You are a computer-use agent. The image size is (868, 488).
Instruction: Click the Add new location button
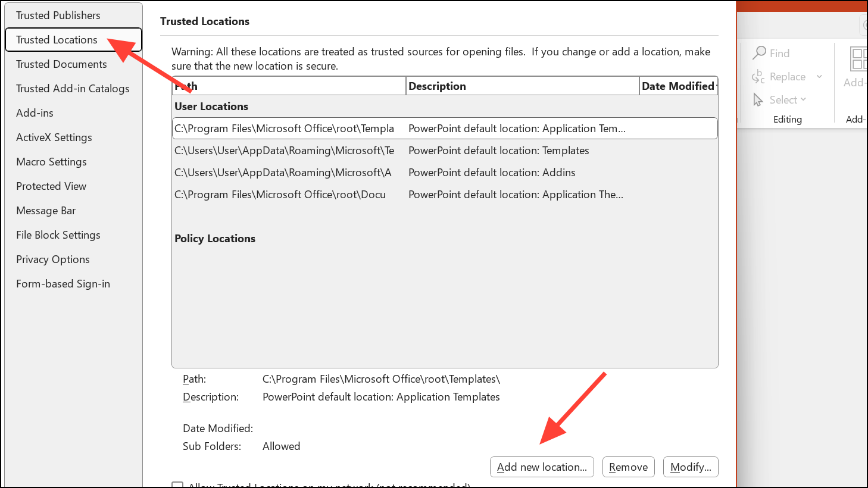(x=542, y=467)
